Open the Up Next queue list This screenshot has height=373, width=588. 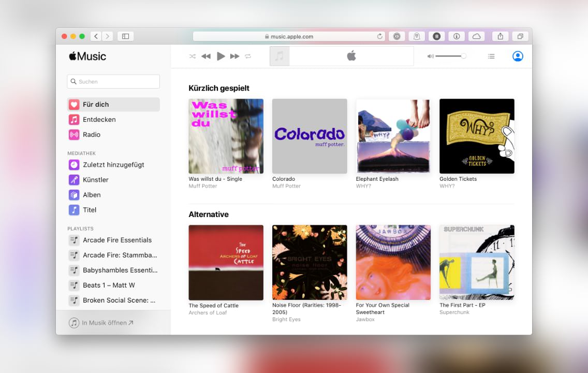(x=491, y=56)
